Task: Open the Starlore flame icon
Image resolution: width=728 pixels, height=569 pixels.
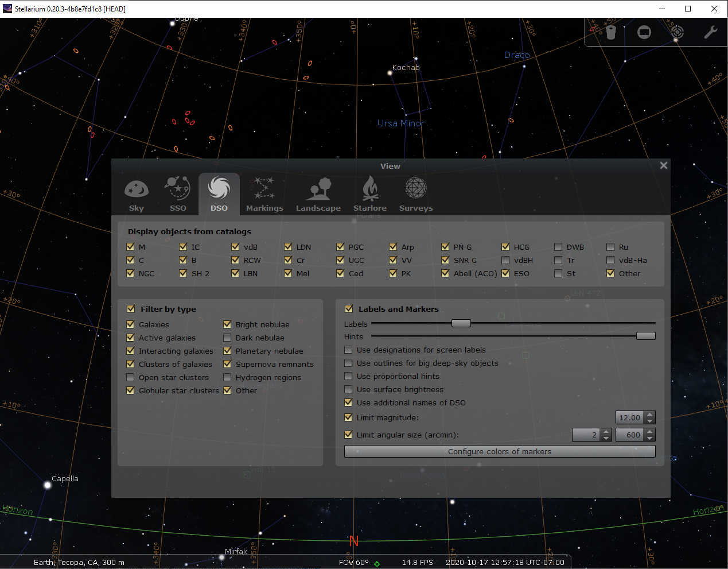Action: click(369, 189)
